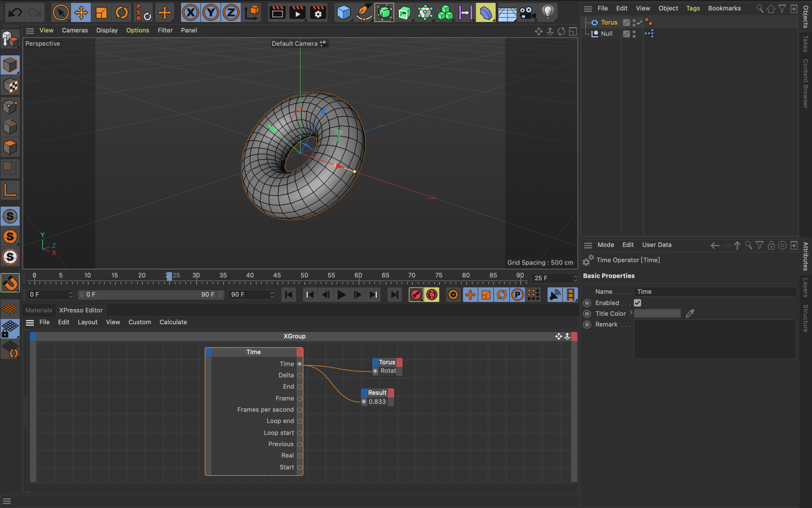Open the Takes side tab
The image size is (812, 508).
point(806,44)
